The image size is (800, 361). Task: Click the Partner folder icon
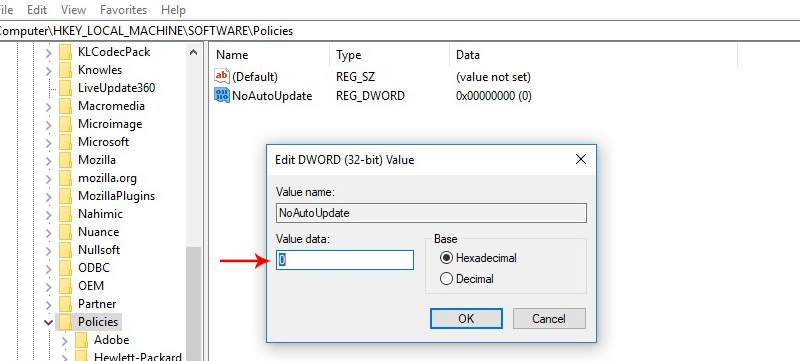click(65, 304)
